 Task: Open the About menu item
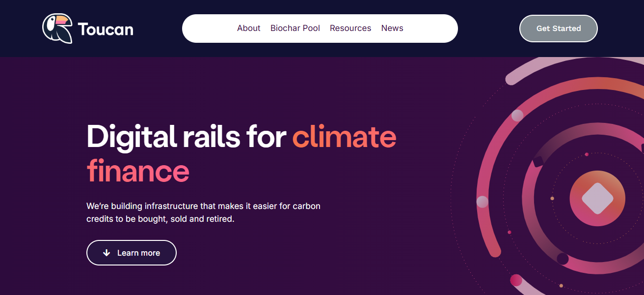pos(248,29)
